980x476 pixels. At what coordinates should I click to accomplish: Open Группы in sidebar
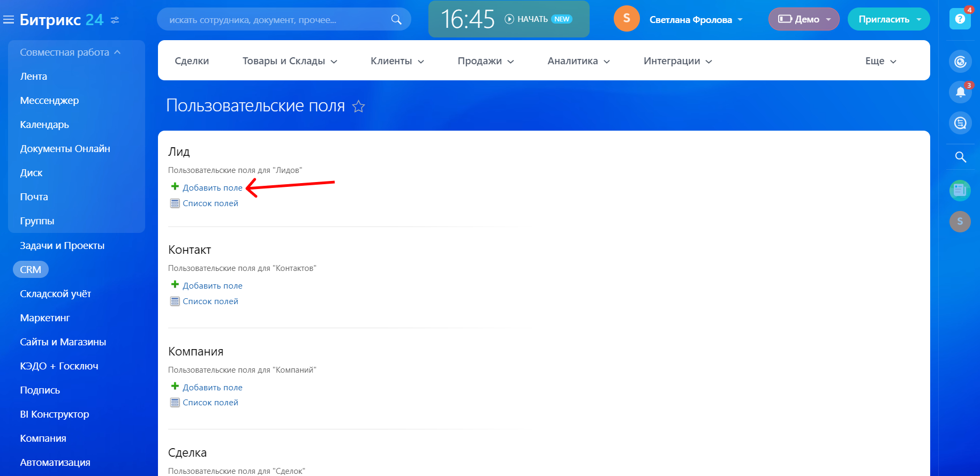pyautogui.click(x=37, y=221)
